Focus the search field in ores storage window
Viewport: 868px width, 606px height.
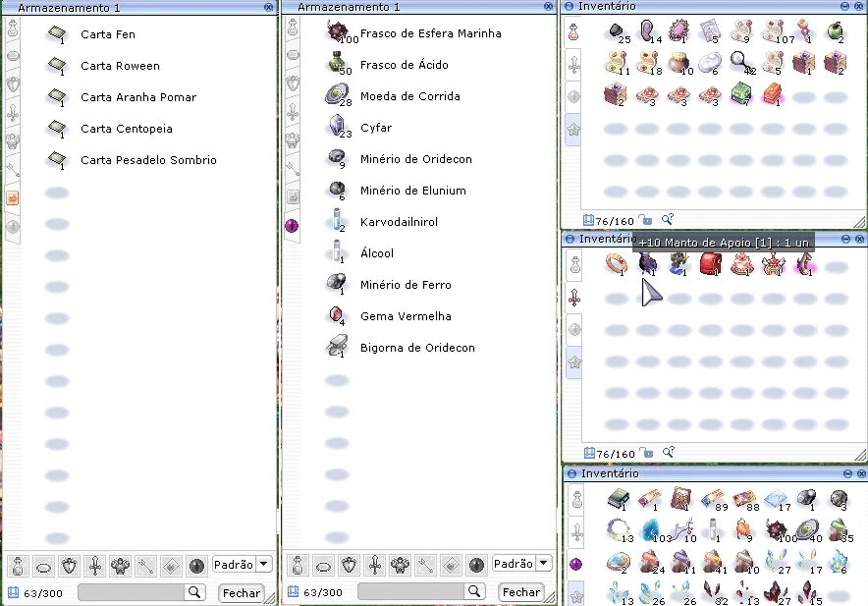[x=411, y=591]
